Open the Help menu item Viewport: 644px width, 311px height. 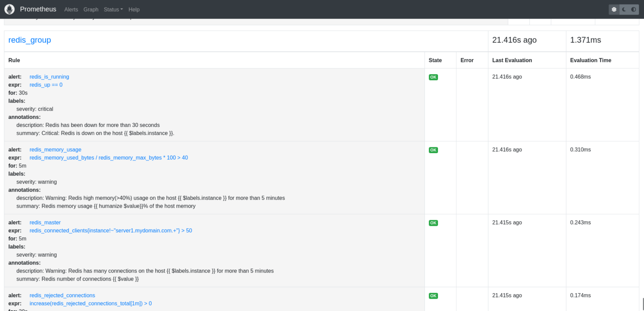[x=134, y=9]
